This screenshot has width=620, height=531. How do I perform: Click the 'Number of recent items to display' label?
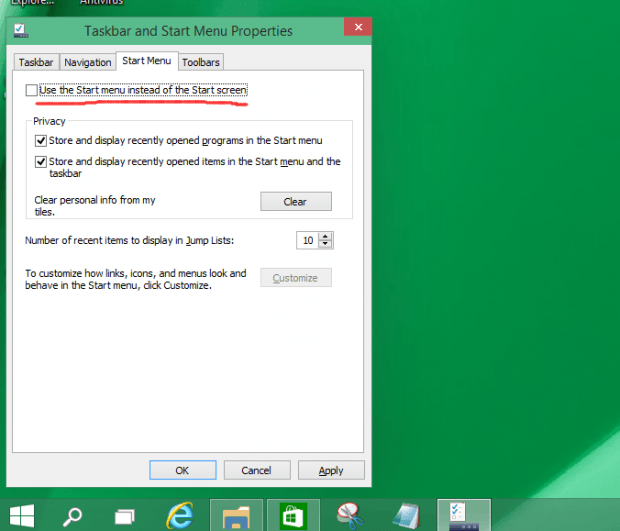point(130,240)
